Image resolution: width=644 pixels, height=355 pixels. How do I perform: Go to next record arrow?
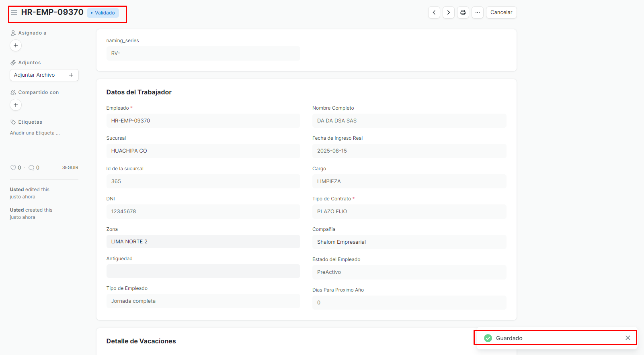click(x=448, y=12)
